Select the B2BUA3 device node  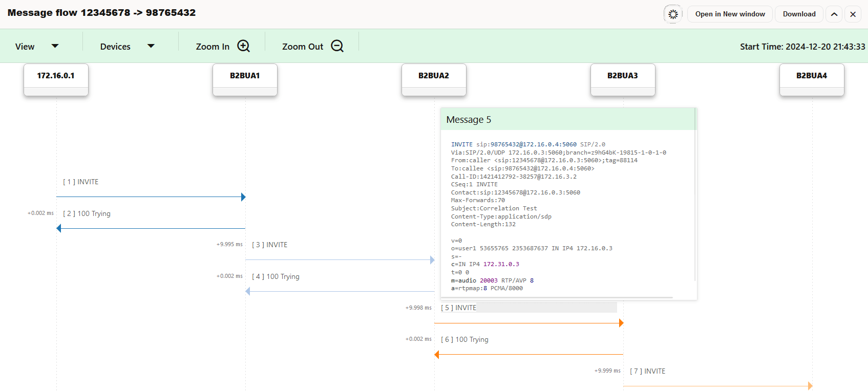(623, 80)
